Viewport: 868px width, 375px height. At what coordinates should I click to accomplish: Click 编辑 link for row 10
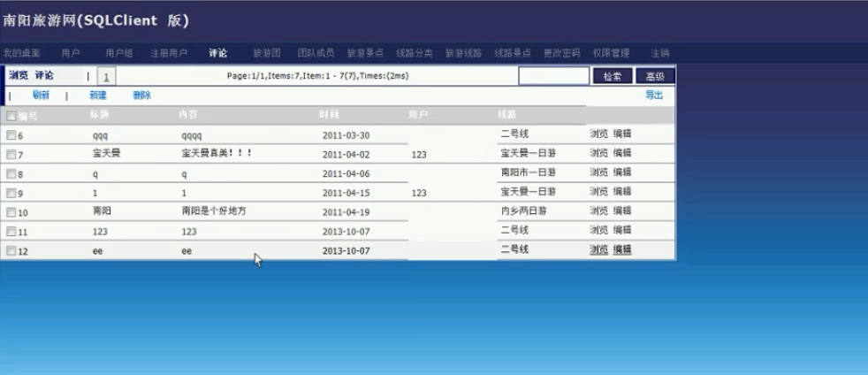[x=622, y=210]
